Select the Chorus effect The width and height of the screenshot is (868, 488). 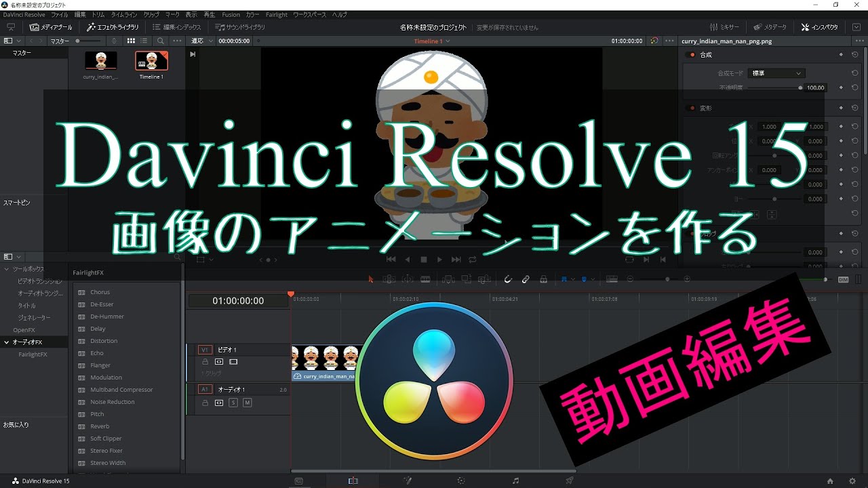pos(100,292)
